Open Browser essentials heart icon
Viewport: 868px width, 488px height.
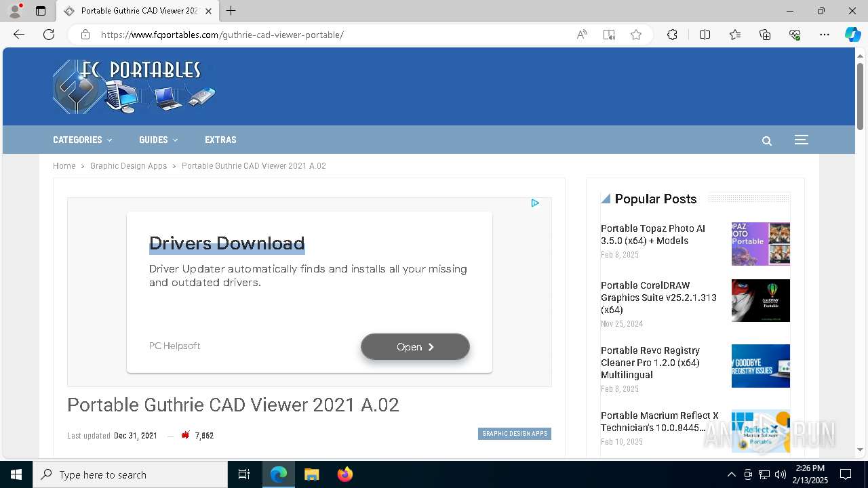pyautogui.click(x=795, y=35)
